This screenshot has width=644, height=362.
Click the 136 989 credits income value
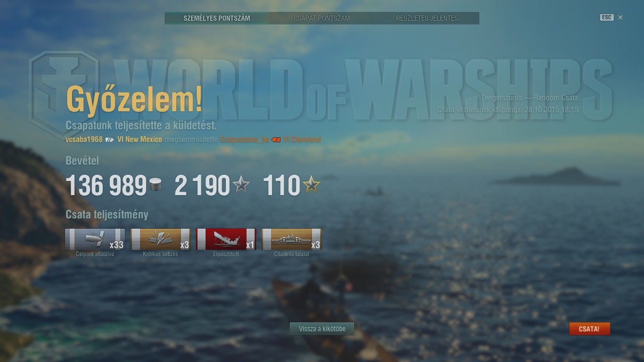coord(106,185)
